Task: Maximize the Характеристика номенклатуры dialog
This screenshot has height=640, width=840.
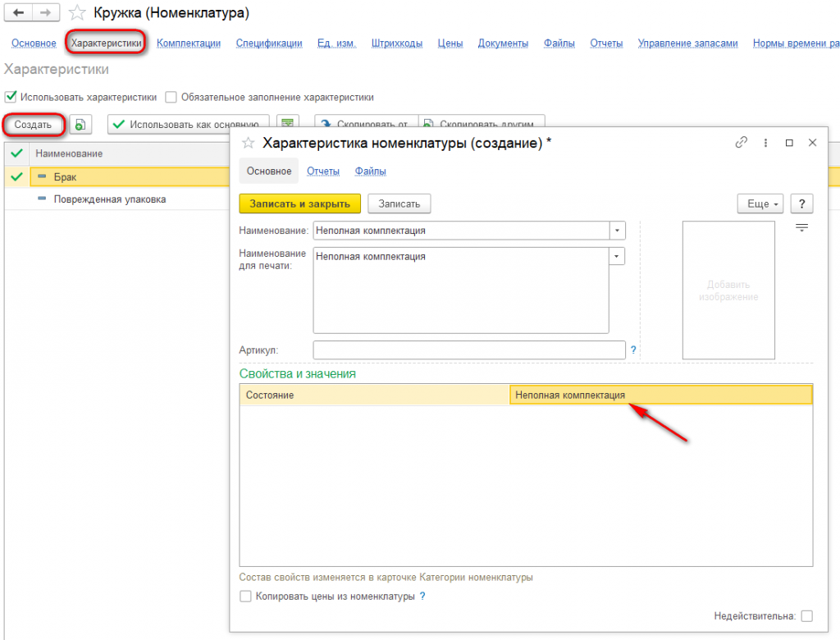Action: pos(789,143)
